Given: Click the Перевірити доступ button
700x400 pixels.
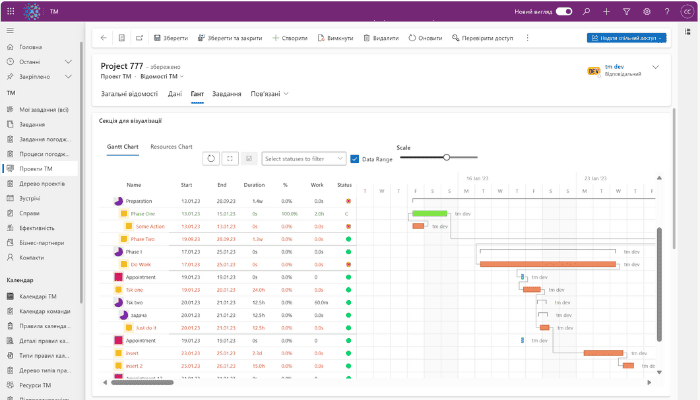Looking at the screenshot, I should click(484, 38).
